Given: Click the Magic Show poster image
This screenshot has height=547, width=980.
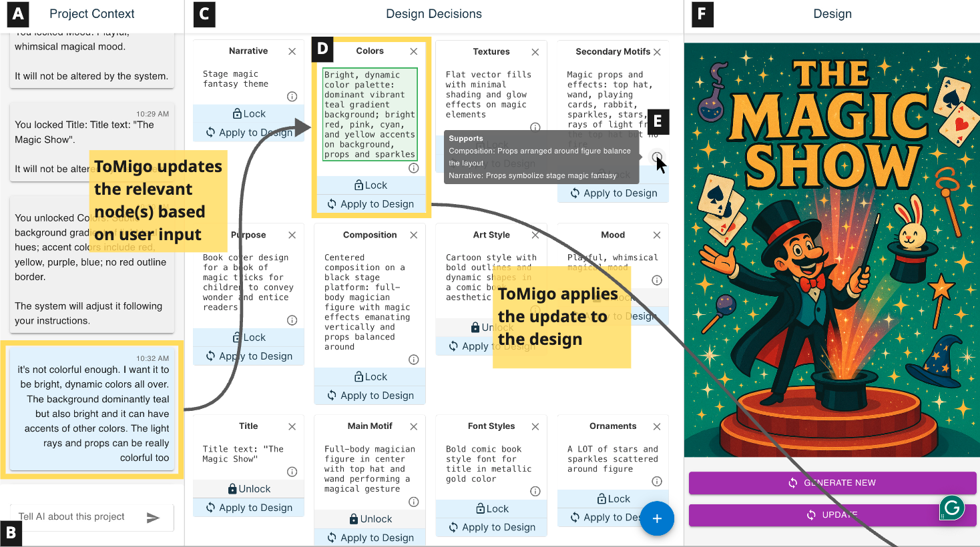Looking at the screenshot, I should (x=832, y=250).
